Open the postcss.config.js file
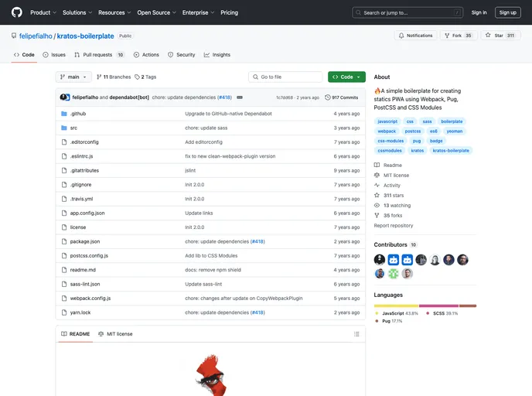Screen dimensions: 532x396 [x=89, y=255]
